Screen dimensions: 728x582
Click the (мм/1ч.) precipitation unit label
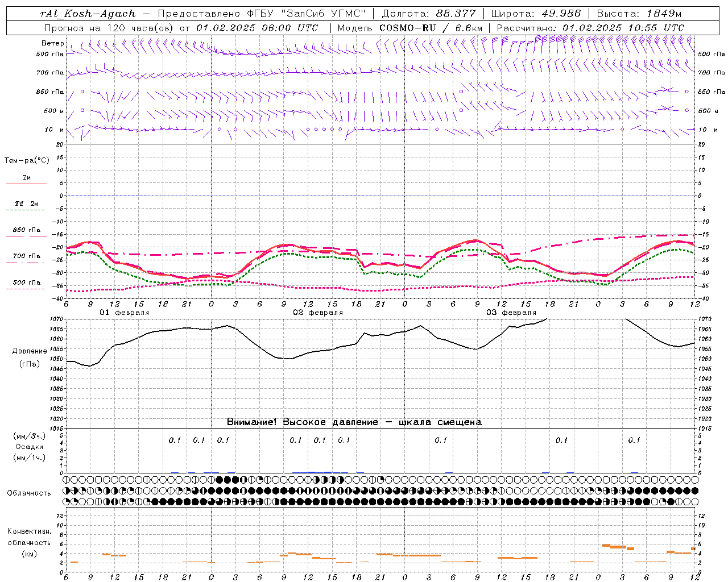coord(30,458)
